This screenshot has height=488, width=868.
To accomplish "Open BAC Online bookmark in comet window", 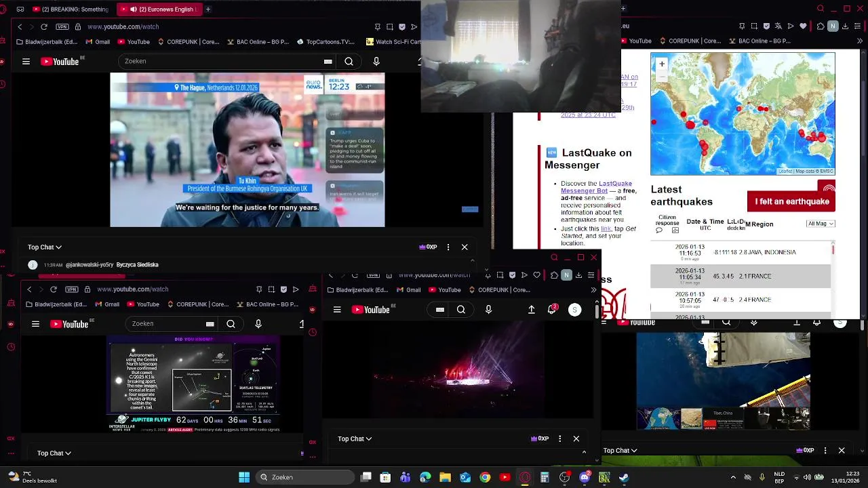I will (x=267, y=304).
